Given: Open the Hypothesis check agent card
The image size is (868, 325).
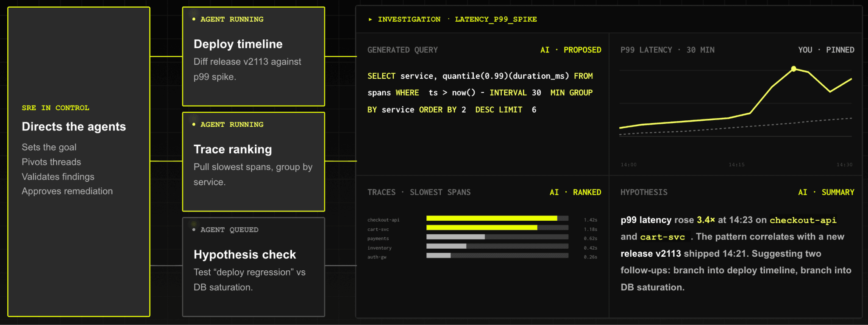Looking at the screenshot, I should pos(253,267).
